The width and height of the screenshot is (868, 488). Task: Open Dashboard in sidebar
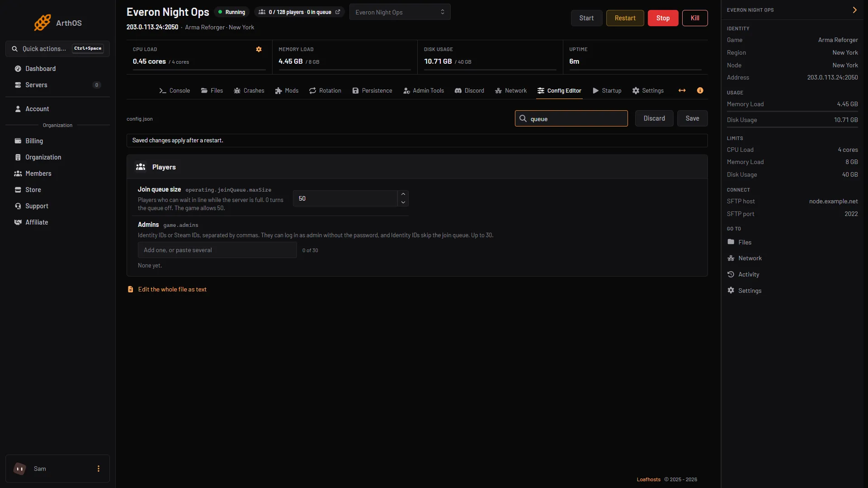pyautogui.click(x=57, y=69)
